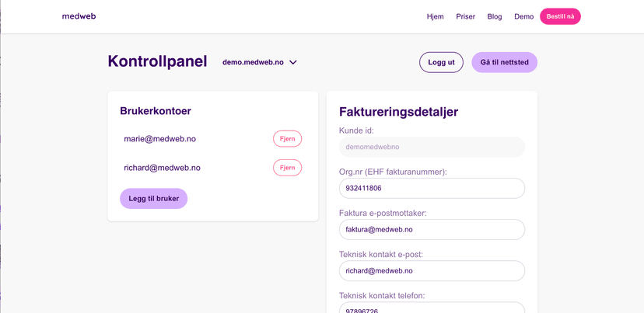Screen dimensions: 644x313
Task: Focus the Org.nr input field
Action: click(432, 188)
